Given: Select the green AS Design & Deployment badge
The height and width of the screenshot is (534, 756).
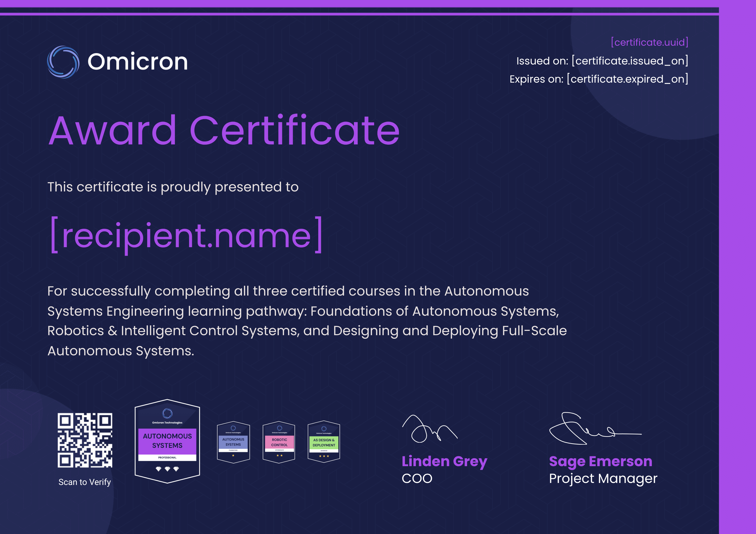Looking at the screenshot, I should point(324,442).
